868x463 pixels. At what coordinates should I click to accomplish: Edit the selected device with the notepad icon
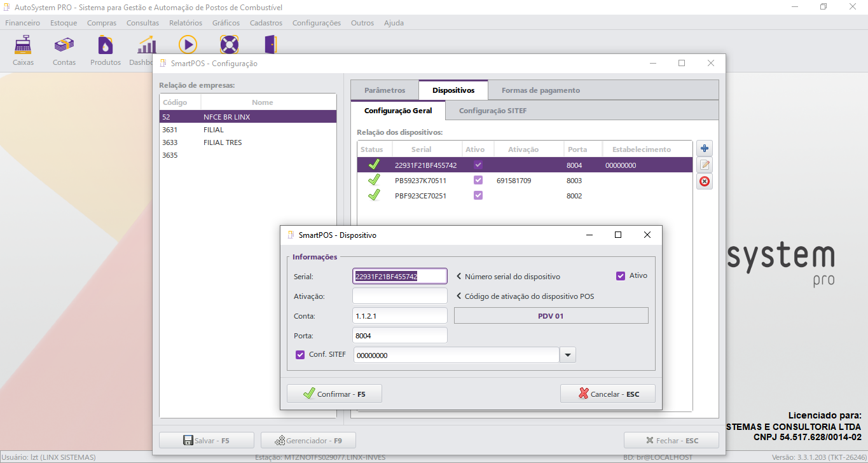pyautogui.click(x=705, y=165)
